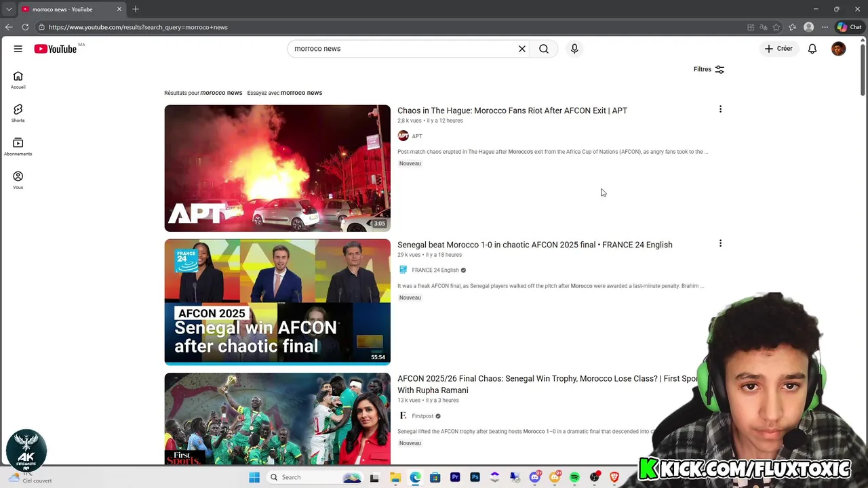The height and width of the screenshot is (488, 868).
Task: Open File Explorer from the taskbar
Action: tap(395, 477)
